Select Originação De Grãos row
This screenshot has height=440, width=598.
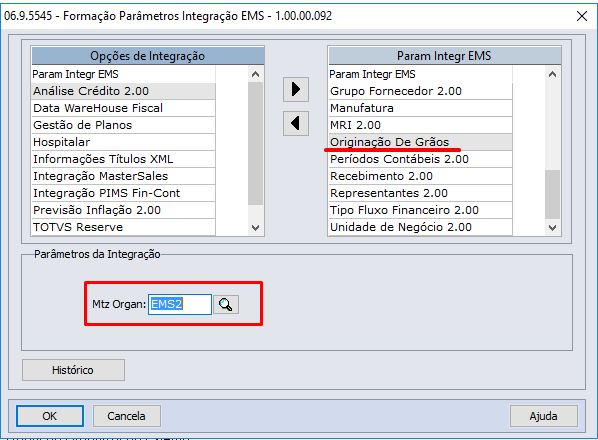(x=420, y=142)
